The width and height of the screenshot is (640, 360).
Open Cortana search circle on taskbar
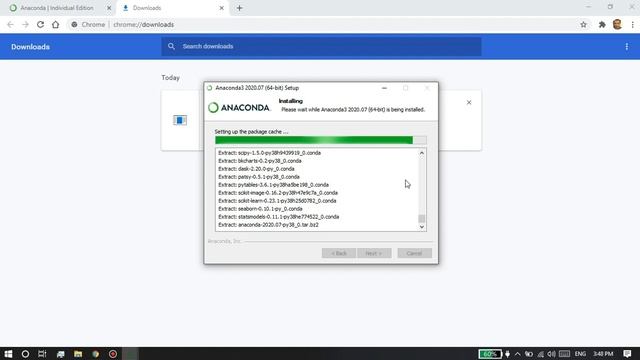(x=25, y=354)
